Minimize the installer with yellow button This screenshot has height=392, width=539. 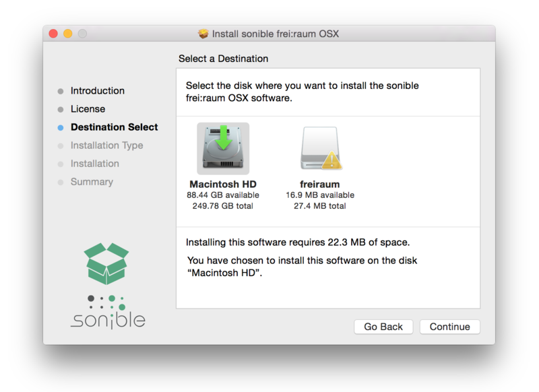(x=68, y=34)
